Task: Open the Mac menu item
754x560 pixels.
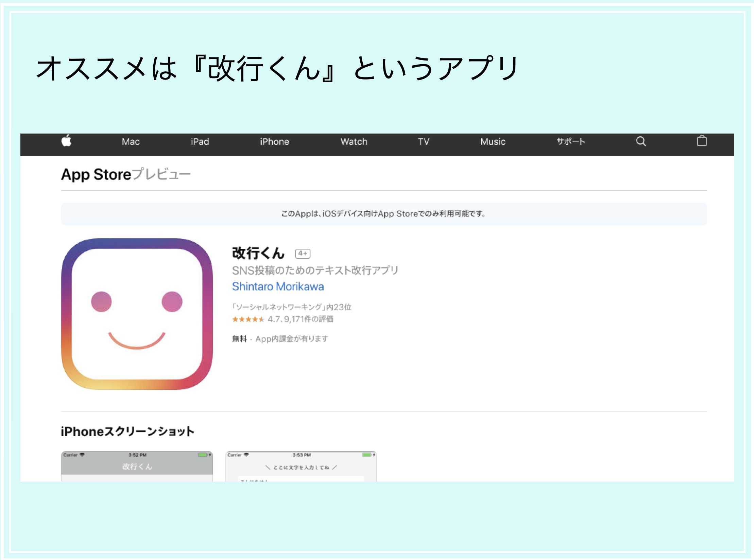Action: click(131, 141)
